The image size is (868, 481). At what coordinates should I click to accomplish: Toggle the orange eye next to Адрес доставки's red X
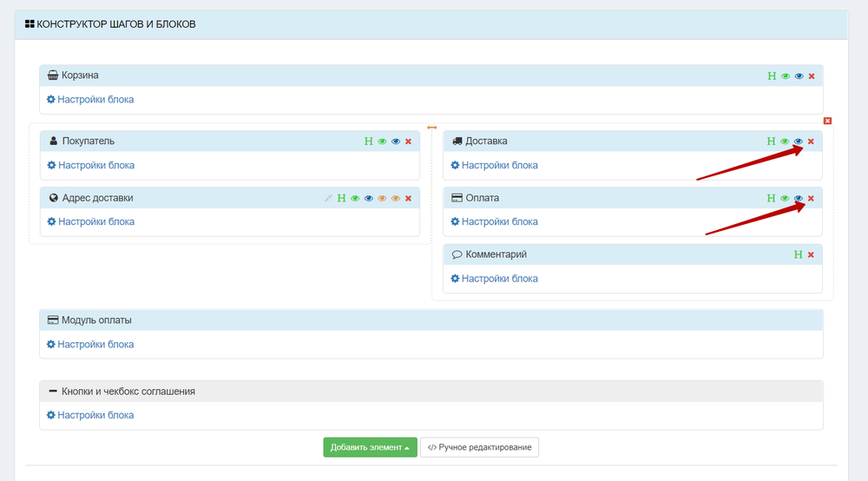(396, 198)
